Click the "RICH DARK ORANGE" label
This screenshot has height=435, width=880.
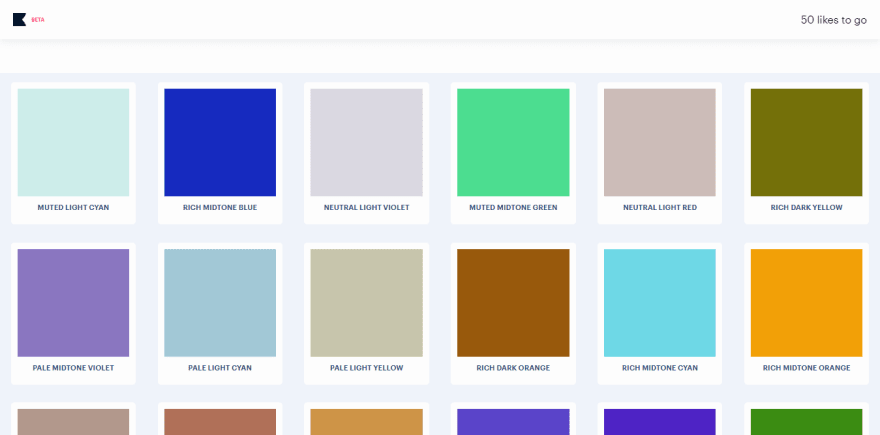(x=513, y=368)
